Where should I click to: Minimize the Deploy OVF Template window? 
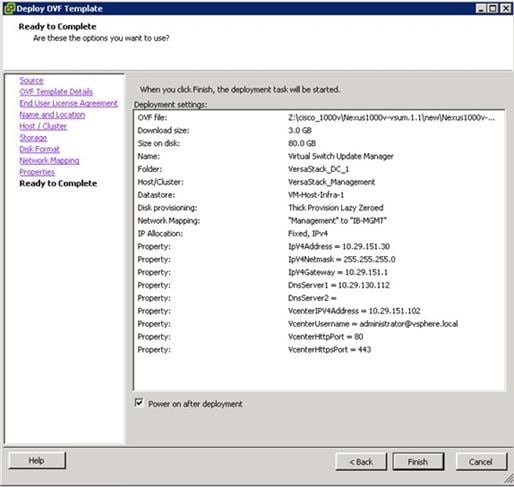(480, 8)
